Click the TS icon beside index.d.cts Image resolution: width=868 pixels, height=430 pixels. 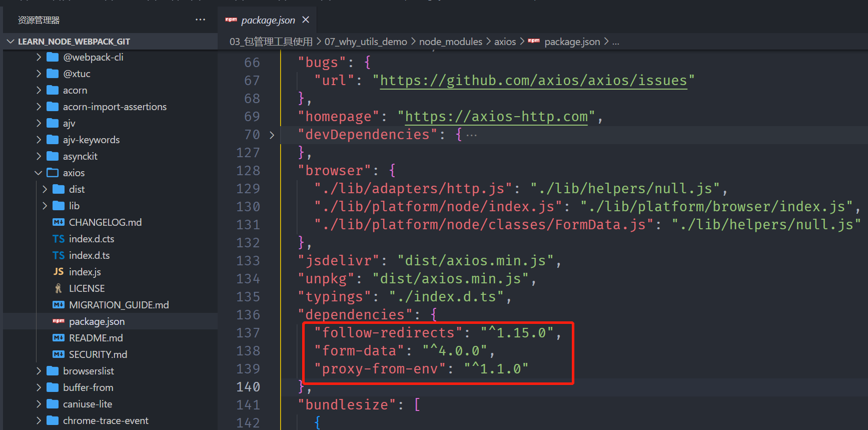pyautogui.click(x=59, y=239)
